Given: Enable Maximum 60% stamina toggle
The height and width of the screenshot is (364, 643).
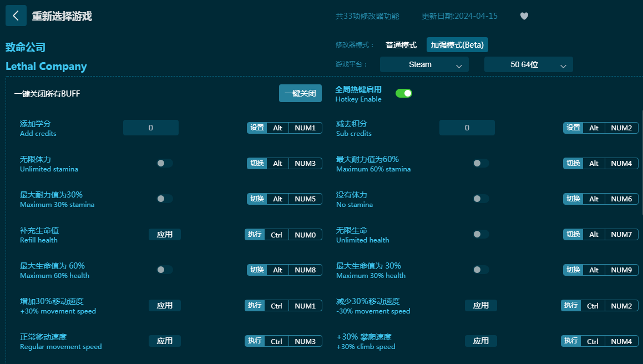Looking at the screenshot, I should click(x=481, y=163).
